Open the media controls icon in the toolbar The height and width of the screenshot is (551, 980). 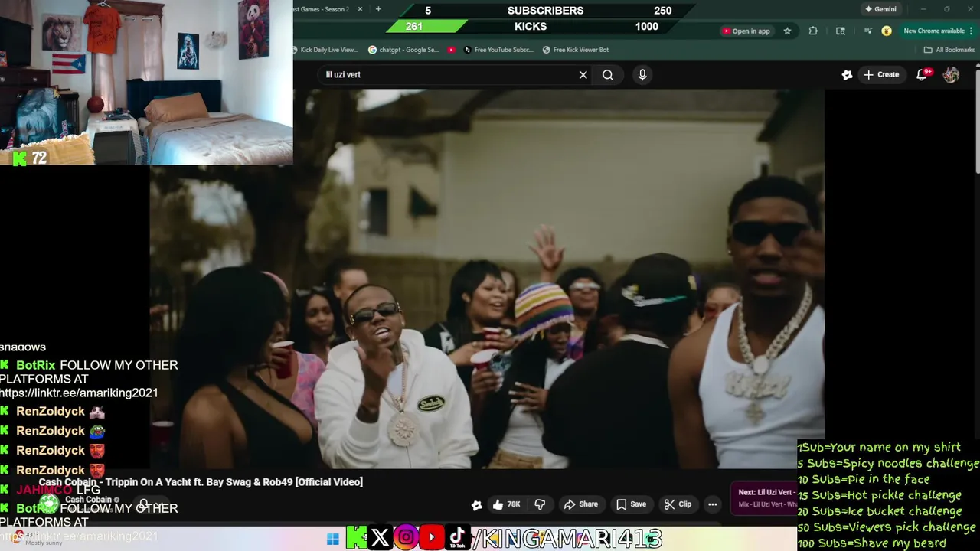[868, 31]
